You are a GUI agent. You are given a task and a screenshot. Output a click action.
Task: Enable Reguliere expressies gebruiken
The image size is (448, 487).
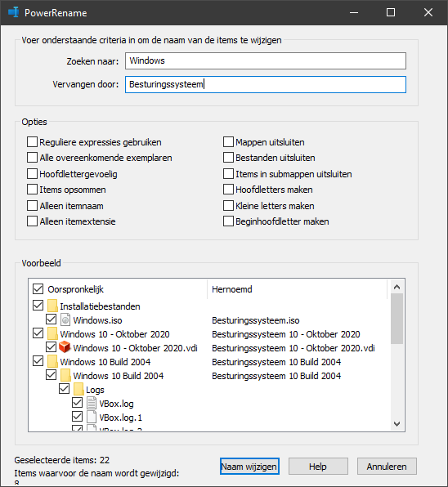[x=33, y=142]
